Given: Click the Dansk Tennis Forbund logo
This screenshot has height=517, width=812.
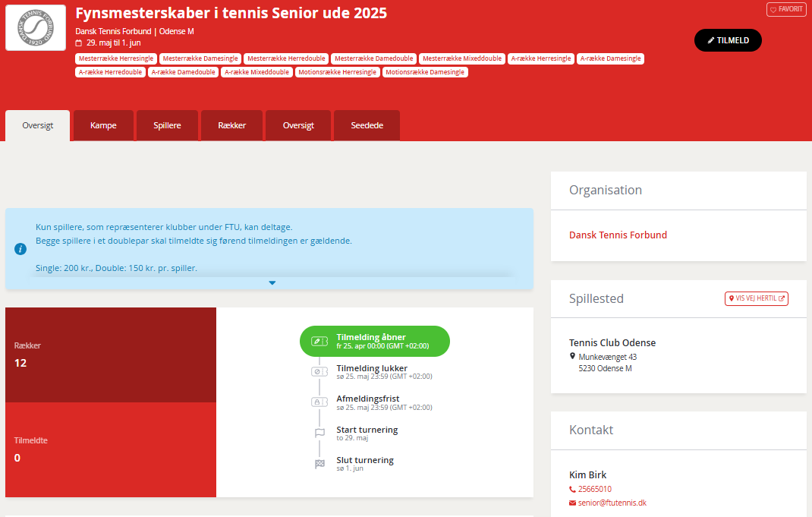Looking at the screenshot, I should tap(36, 28).
